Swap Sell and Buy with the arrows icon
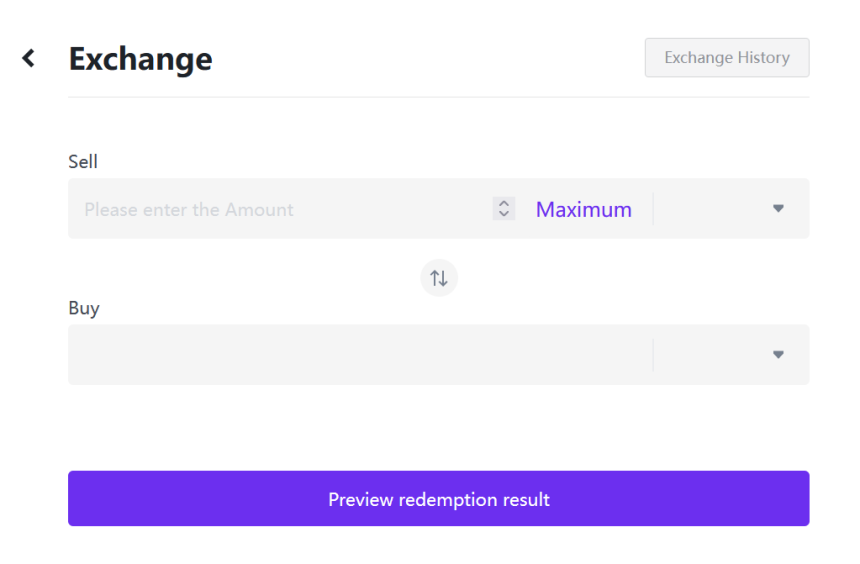Image resolution: width=860 pixels, height=564 pixels. pyautogui.click(x=439, y=279)
